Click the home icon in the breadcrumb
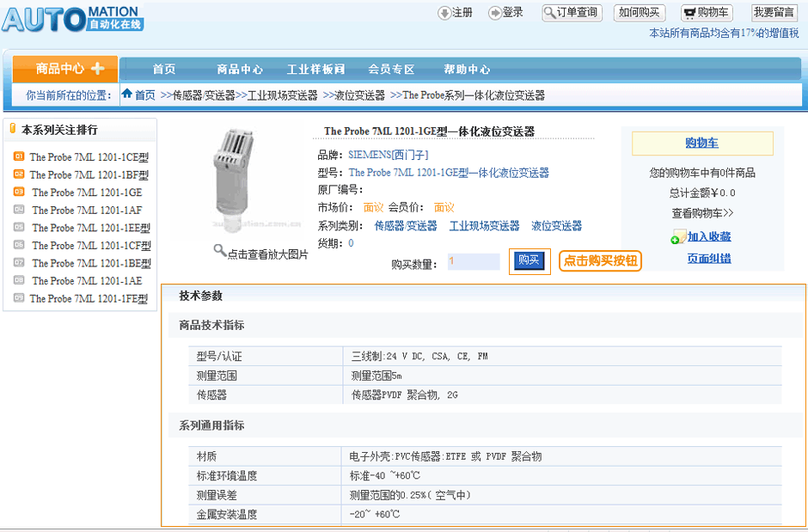Screen dimensions: 808x532 (x=126, y=95)
